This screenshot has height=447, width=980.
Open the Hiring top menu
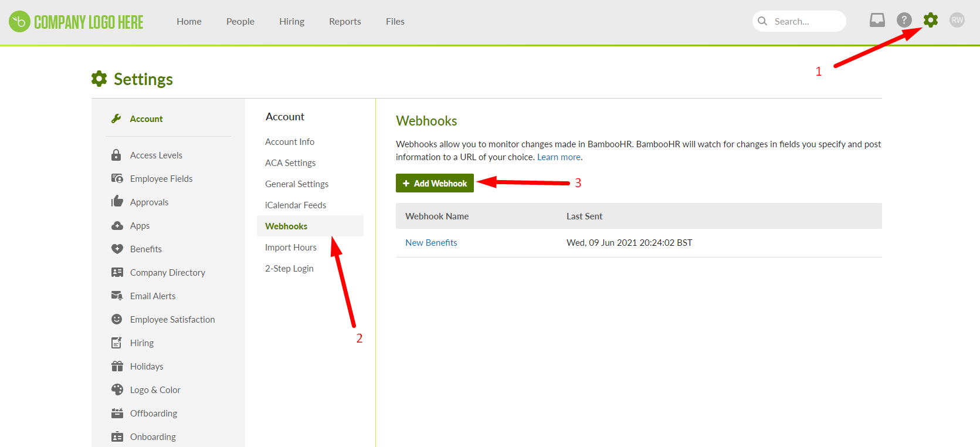pyautogui.click(x=291, y=21)
